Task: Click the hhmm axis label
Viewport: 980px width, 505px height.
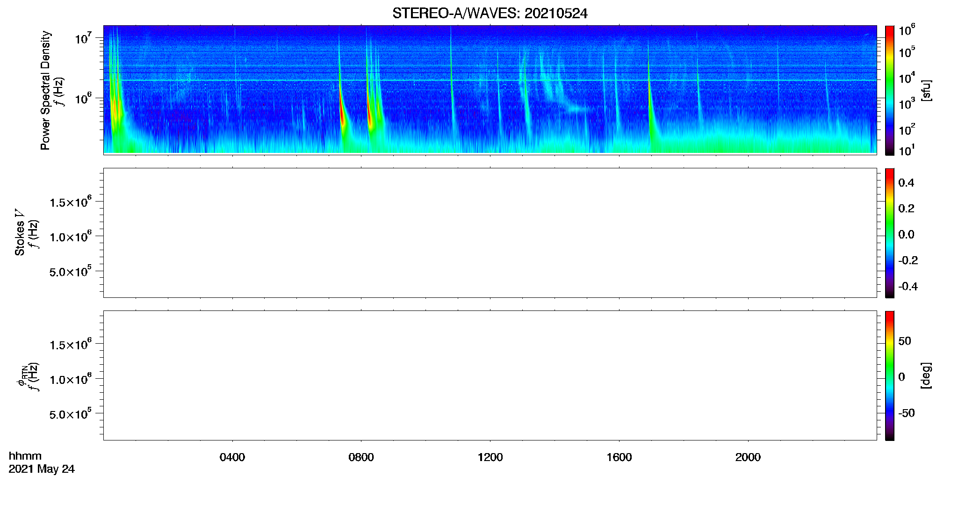Action: (x=25, y=456)
